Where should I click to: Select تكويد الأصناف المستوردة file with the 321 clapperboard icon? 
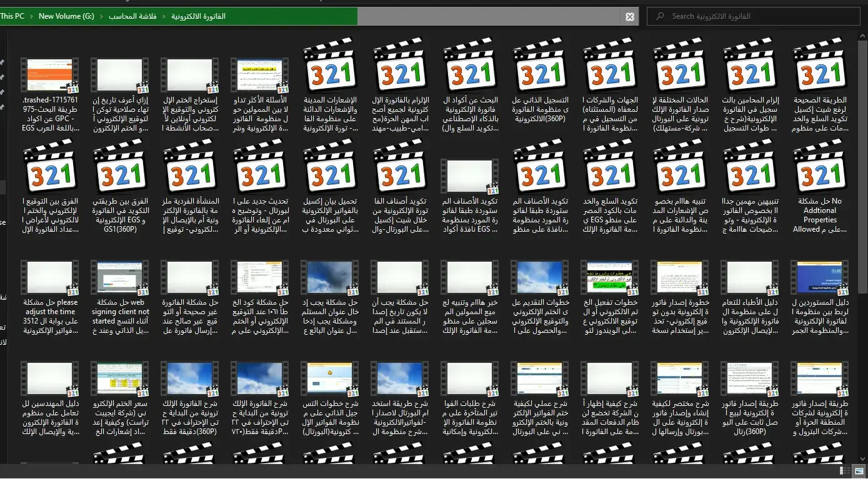(541, 187)
